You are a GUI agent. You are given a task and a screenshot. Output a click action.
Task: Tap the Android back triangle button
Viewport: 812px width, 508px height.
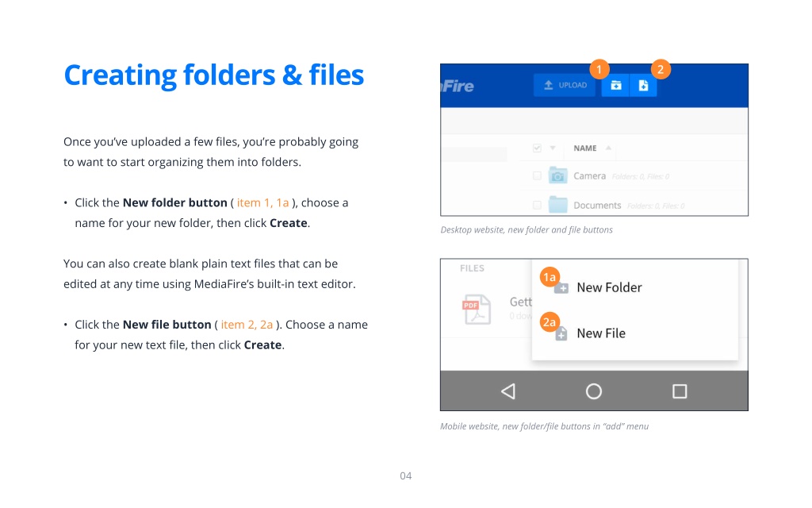click(508, 391)
